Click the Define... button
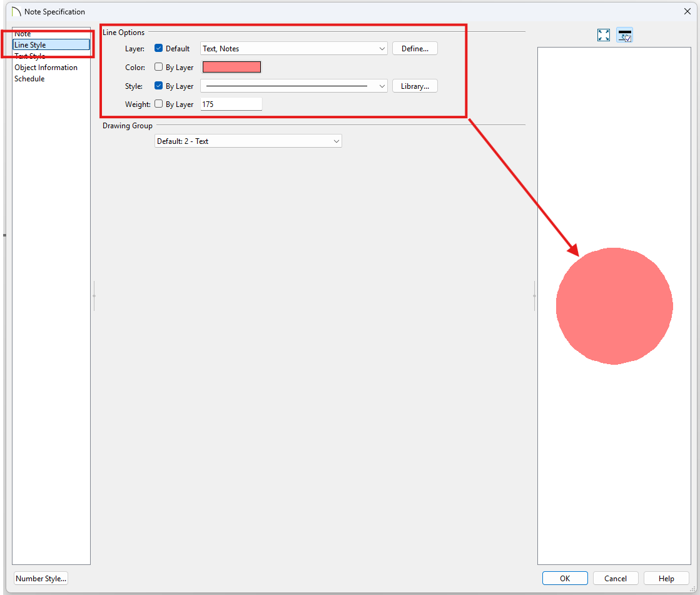This screenshot has height=595, width=700. click(x=414, y=48)
